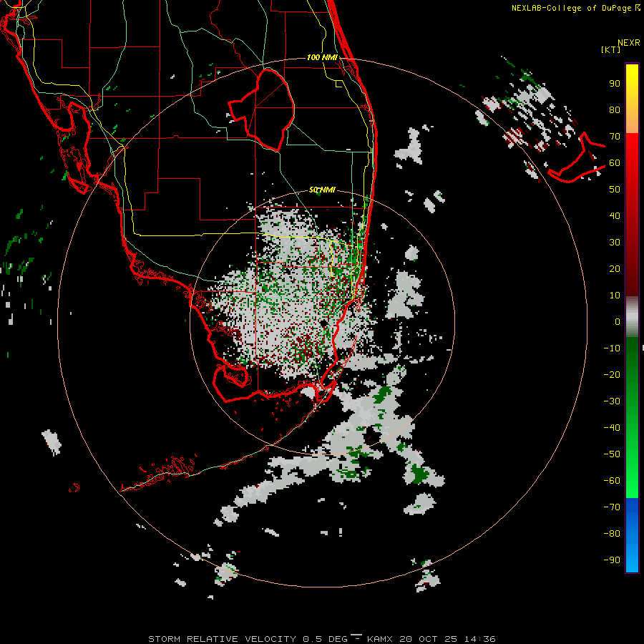
Task: Click the NEXR label above the color scale
Action: click(x=628, y=43)
